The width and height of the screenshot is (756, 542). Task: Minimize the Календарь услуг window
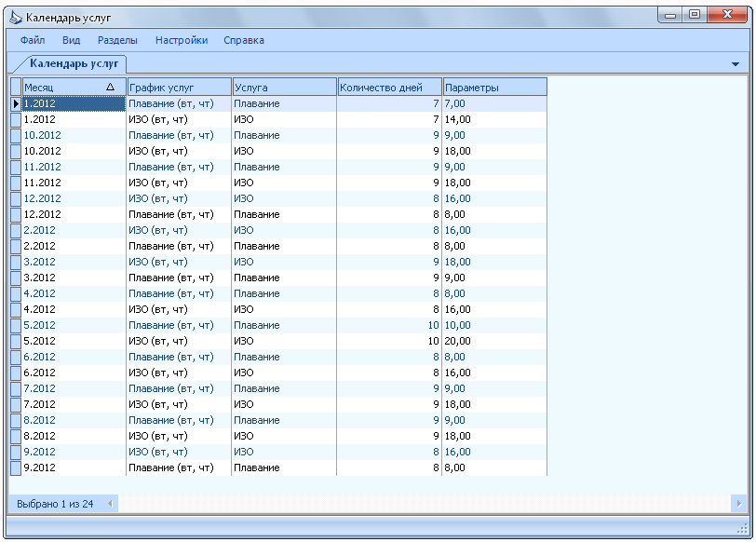click(669, 15)
